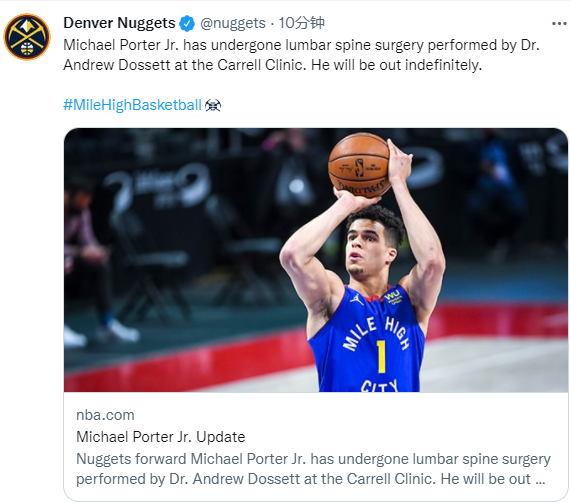This screenshot has height=503, width=571.
Task: Click the blue verified badge
Action: point(187,23)
